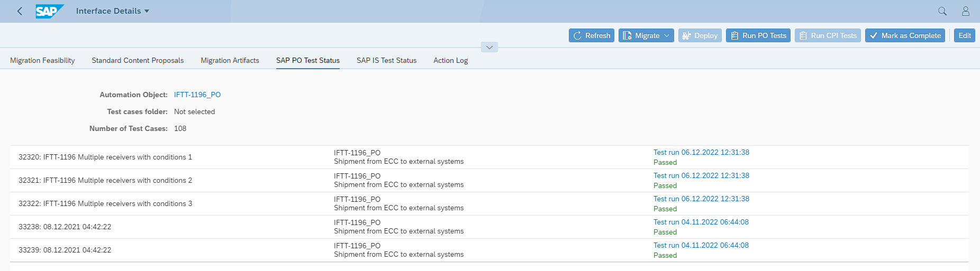This screenshot has width=980, height=271.
Task: Switch to Migration Feasibility tab
Action: (x=42, y=60)
